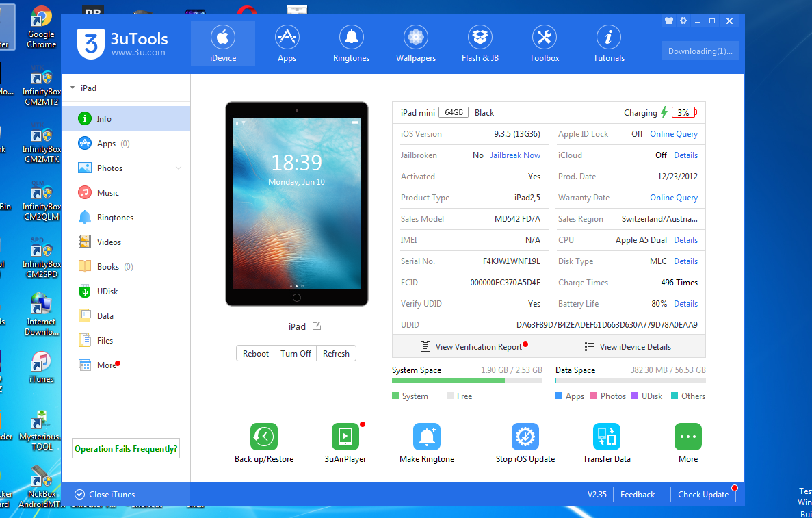Image resolution: width=812 pixels, height=518 pixels.
Task: Click Online Query for Warranty Date
Action: click(674, 197)
